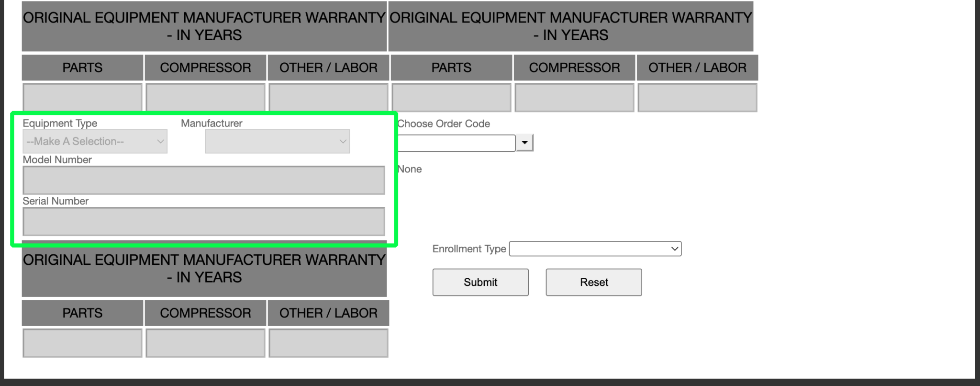This screenshot has width=980, height=386.
Task: Click the Enrollment Type label
Action: [469, 249]
